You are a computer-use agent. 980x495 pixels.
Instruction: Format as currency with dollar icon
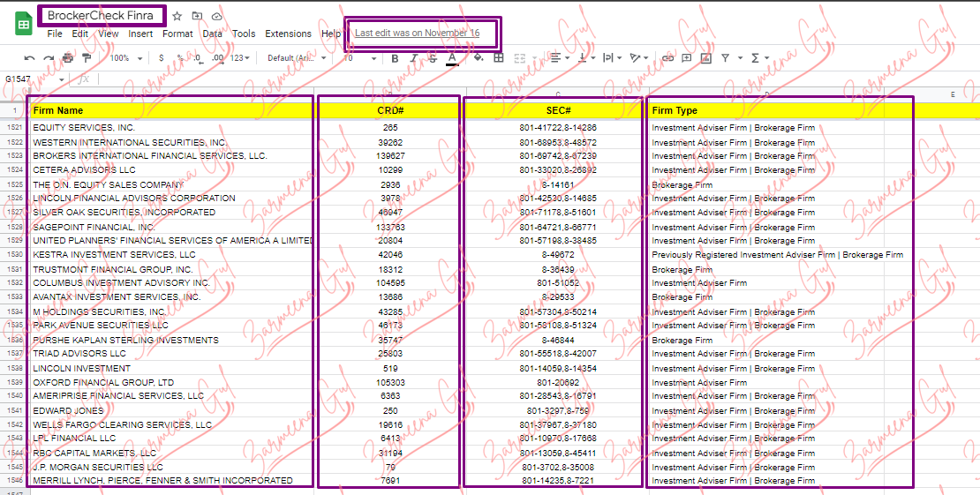pyautogui.click(x=162, y=58)
